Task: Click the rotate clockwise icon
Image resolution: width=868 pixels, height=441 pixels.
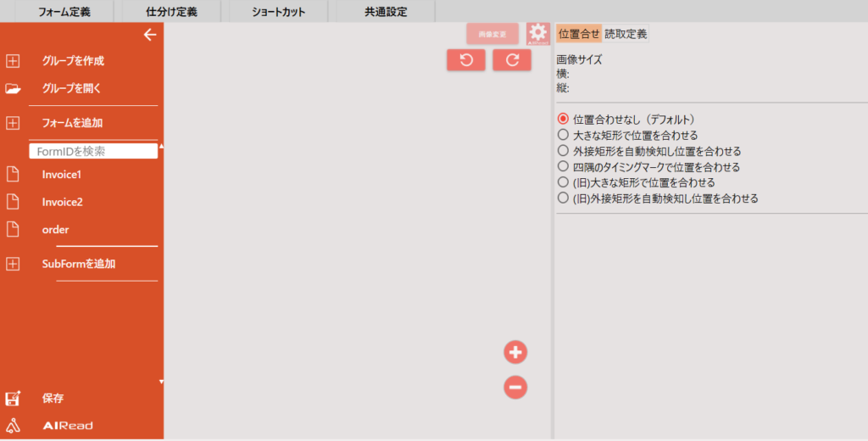Action: point(512,60)
